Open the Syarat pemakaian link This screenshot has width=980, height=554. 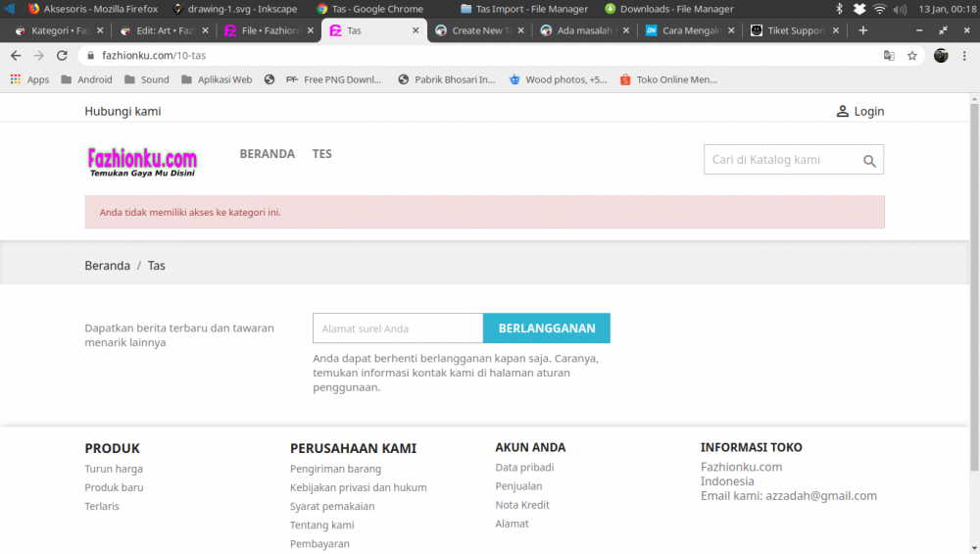332,507
